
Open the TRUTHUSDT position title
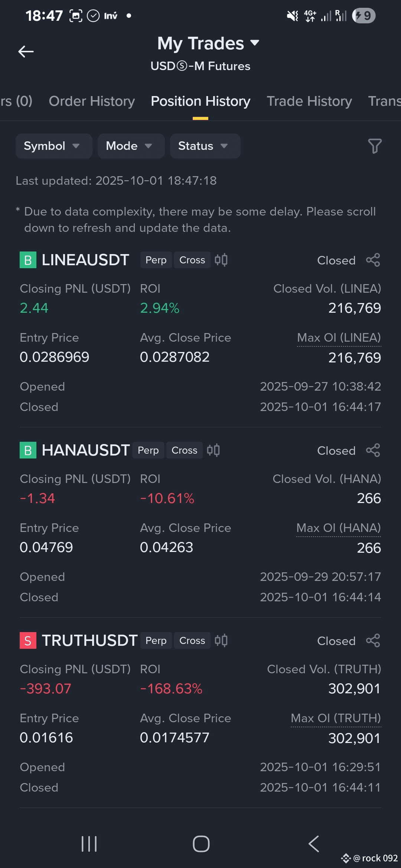[x=89, y=641]
